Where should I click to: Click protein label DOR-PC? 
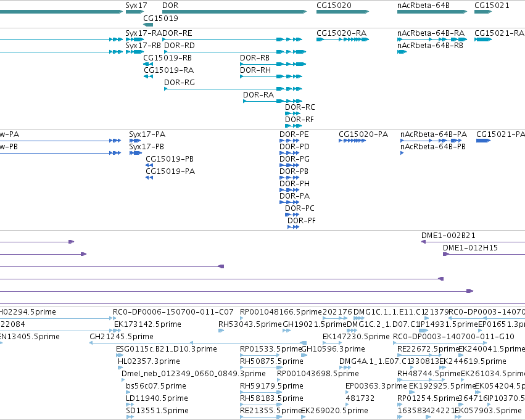(299, 208)
